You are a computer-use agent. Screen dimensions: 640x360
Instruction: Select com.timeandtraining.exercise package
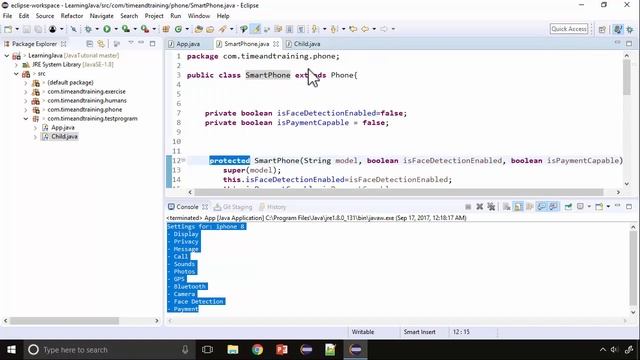coord(86,92)
